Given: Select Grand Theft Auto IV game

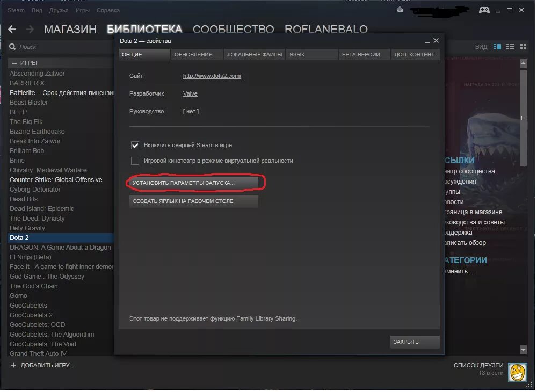Looking at the screenshot, I should tap(38, 354).
